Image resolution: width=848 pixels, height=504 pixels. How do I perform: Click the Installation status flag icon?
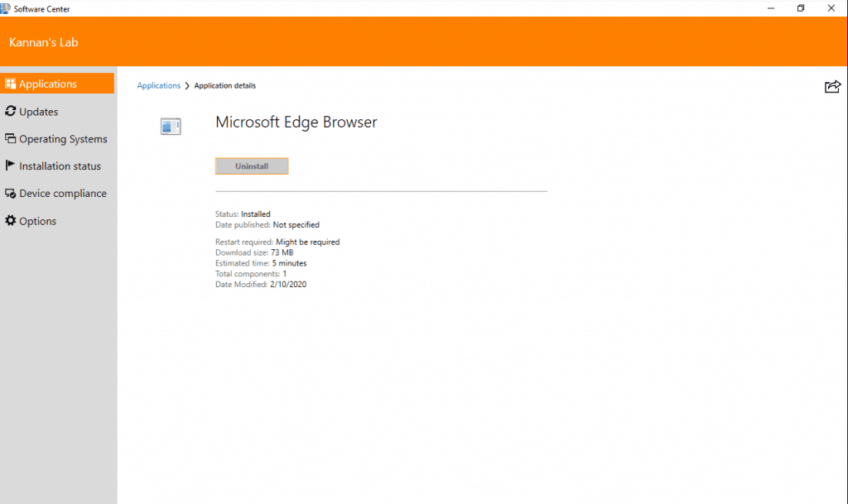(x=11, y=166)
